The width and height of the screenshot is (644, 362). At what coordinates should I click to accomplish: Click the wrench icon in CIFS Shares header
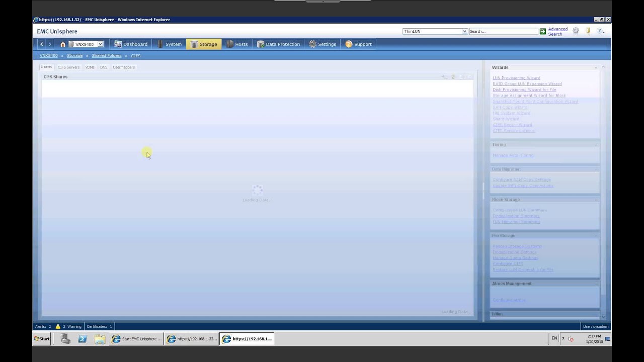point(444,77)
